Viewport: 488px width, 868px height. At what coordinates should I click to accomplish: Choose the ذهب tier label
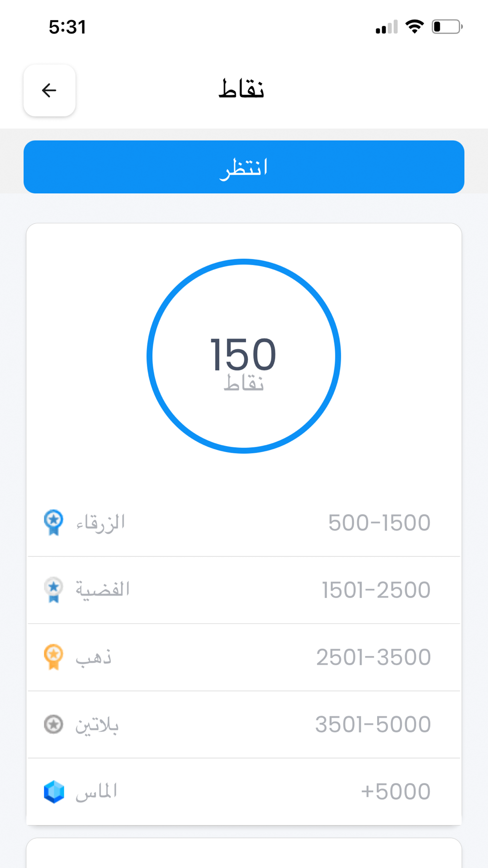click(94, 657)
